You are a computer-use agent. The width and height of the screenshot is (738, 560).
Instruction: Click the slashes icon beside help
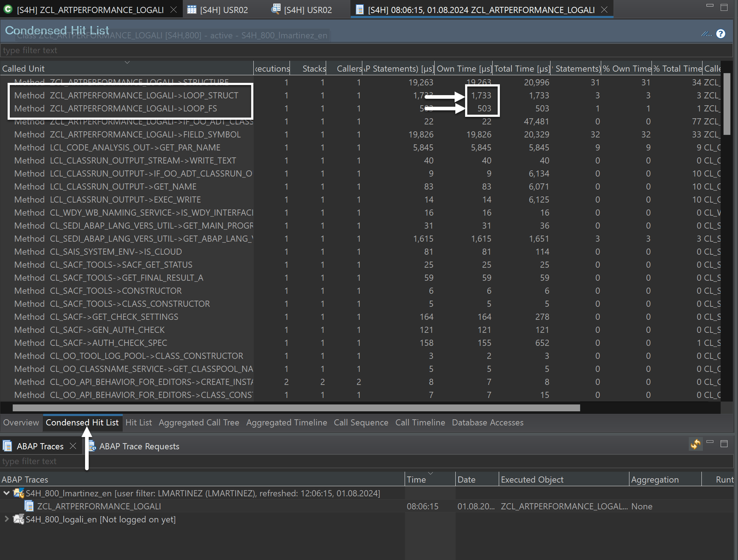[x=706, y=34]
